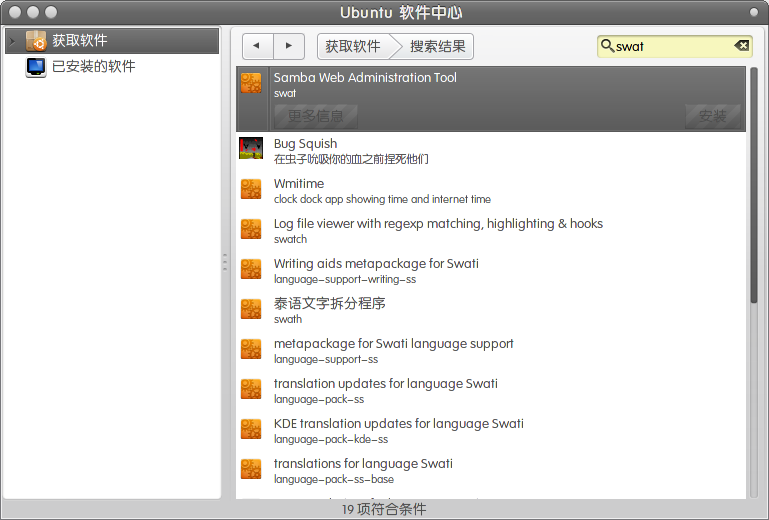Select Log file viewer with regexp matching result

pyautogui.click(x=491, y=231)
